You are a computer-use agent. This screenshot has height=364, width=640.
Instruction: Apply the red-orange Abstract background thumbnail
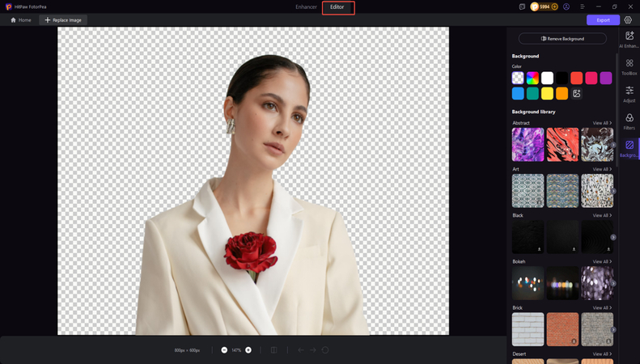[x=562, y=145]
